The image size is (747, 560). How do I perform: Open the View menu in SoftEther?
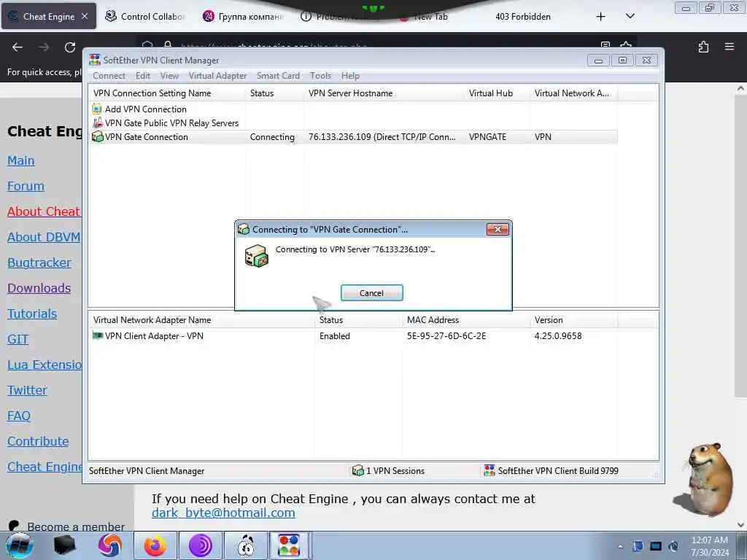click(x=169, y=76)
